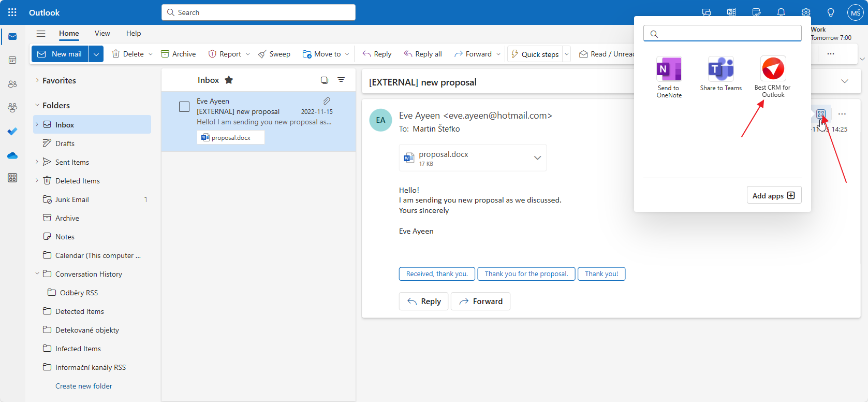The height and width of the screenshot is (402, 868).
Task: Choose 'Thank you!' suggested reply
Action: click(x=601, y=274)
